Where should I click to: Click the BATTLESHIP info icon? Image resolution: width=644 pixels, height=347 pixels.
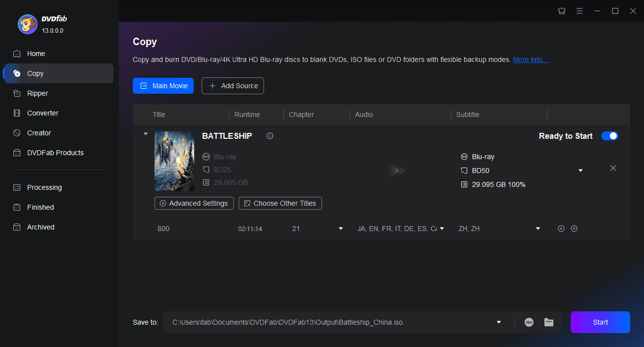pos(270,136)
